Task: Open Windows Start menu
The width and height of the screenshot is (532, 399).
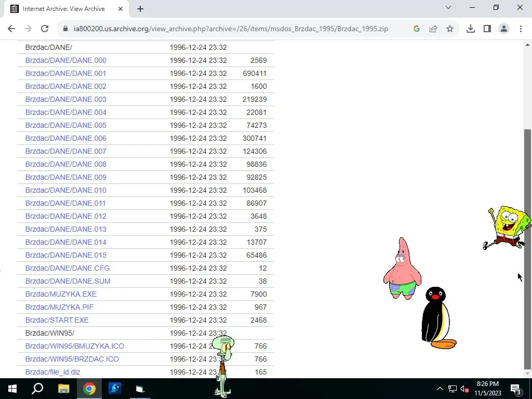Action: tap(12, 389)
